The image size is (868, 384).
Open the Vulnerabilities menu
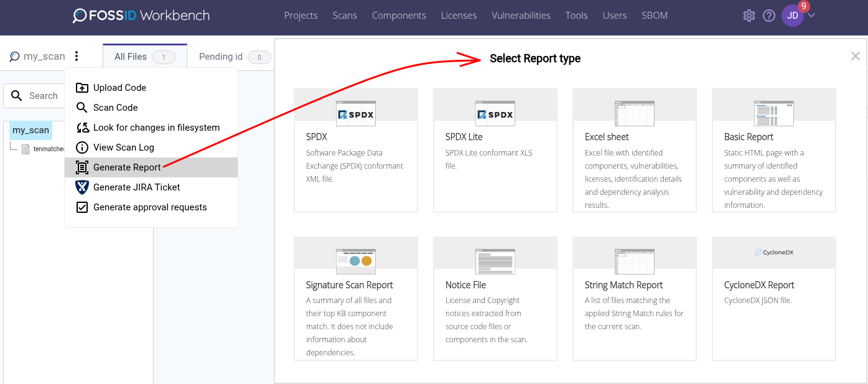click(521, 16)
